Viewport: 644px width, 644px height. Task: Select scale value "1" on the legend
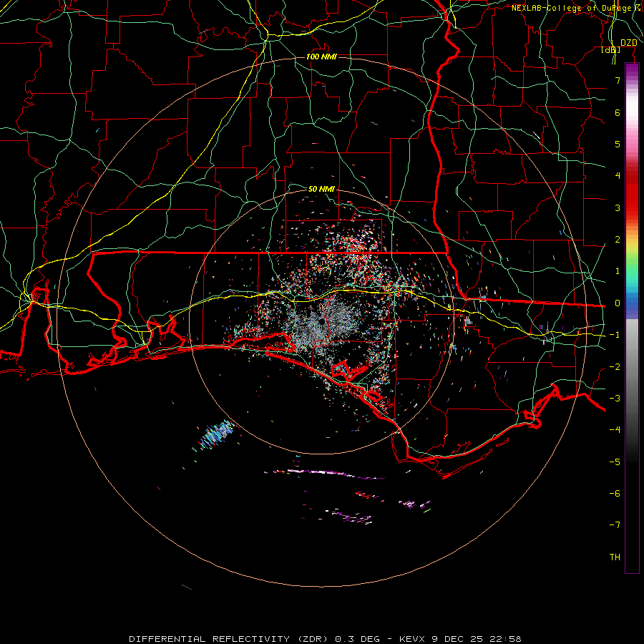pos(618,271)
